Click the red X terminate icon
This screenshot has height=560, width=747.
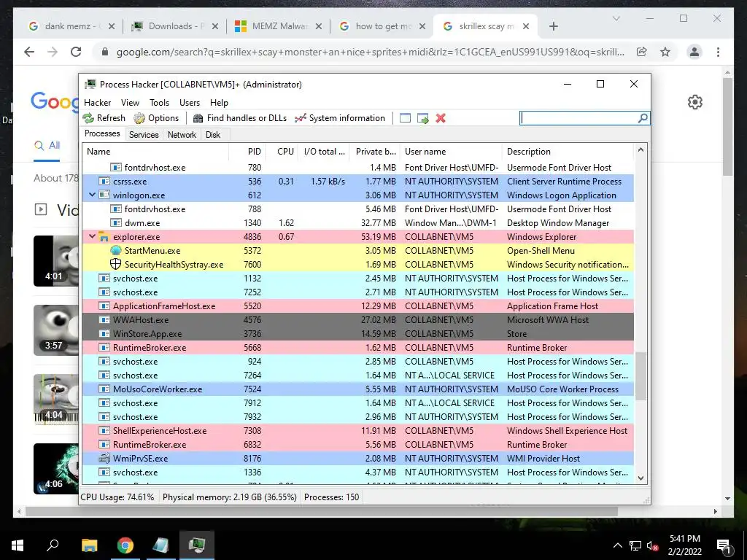point(441,118)
